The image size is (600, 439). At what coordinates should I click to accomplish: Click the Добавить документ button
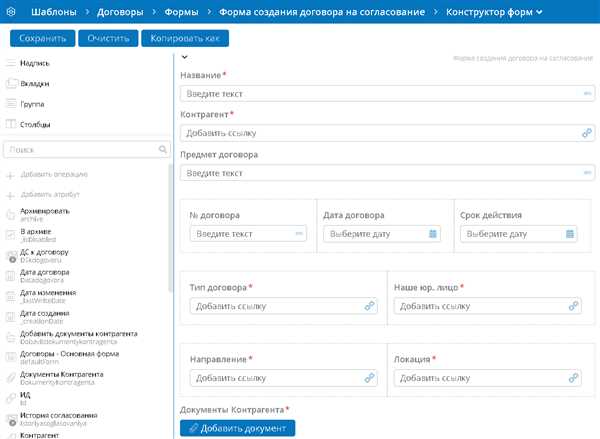(238, 428)
